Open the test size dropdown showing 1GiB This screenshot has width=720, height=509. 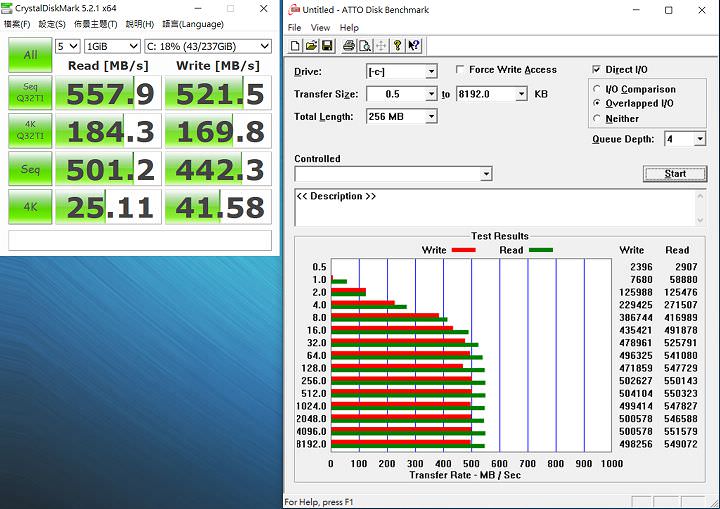point(112,46)
